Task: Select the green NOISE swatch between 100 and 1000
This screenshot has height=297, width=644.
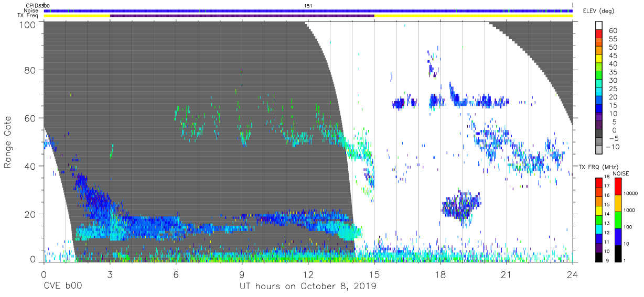Action: coord(618,219)
